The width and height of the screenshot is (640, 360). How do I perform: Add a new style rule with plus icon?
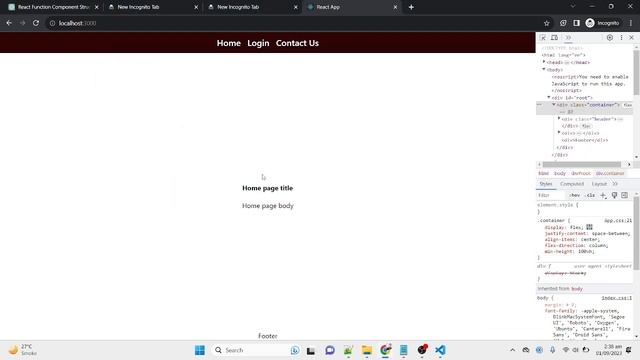point(603,196)
